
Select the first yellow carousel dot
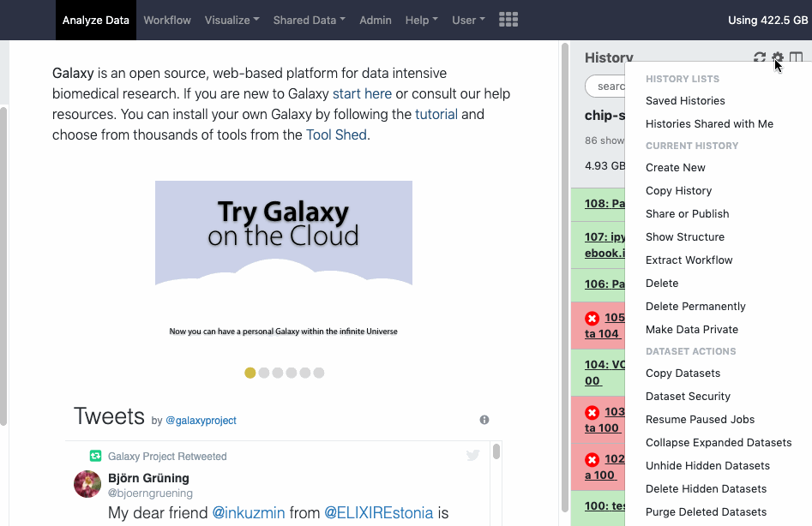point(250,373)
